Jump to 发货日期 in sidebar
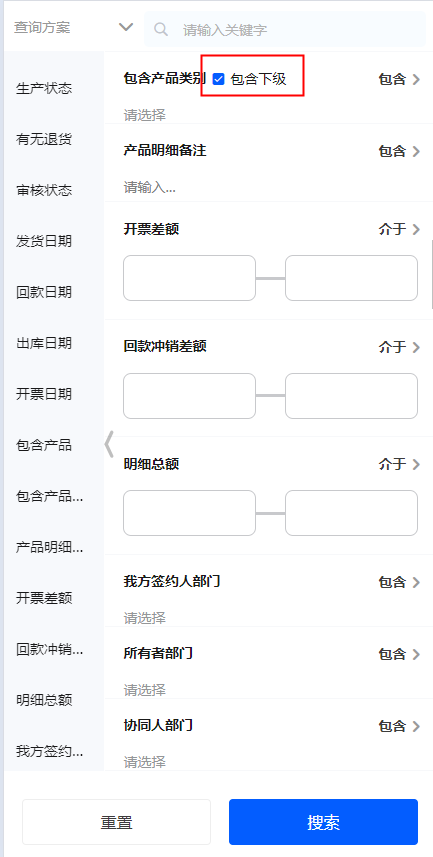The image size is (433, 857). (x=44, y=241)
